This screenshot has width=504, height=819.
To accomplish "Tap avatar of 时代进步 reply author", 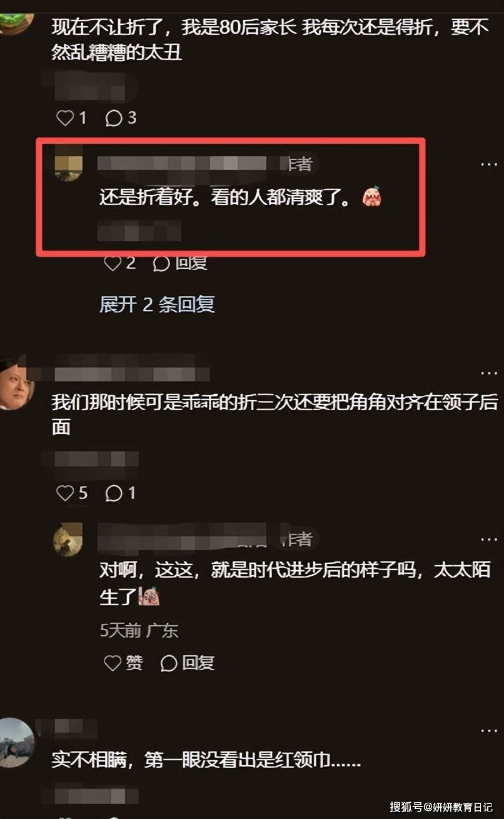I will [x=69, y=540].
